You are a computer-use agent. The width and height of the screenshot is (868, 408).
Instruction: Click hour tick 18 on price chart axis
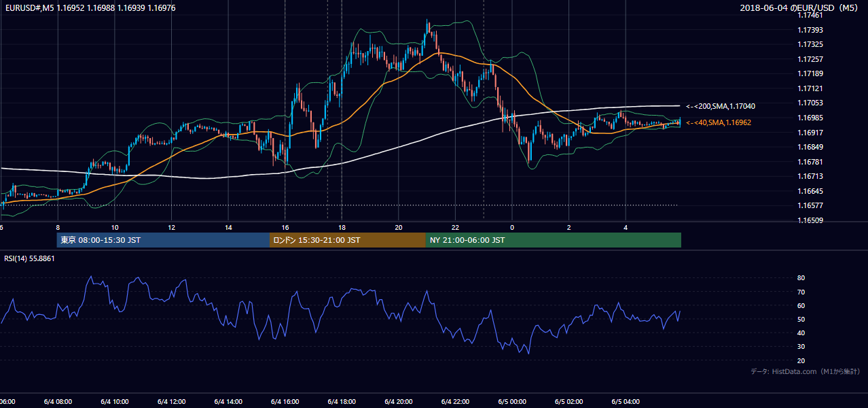[342, 228]
